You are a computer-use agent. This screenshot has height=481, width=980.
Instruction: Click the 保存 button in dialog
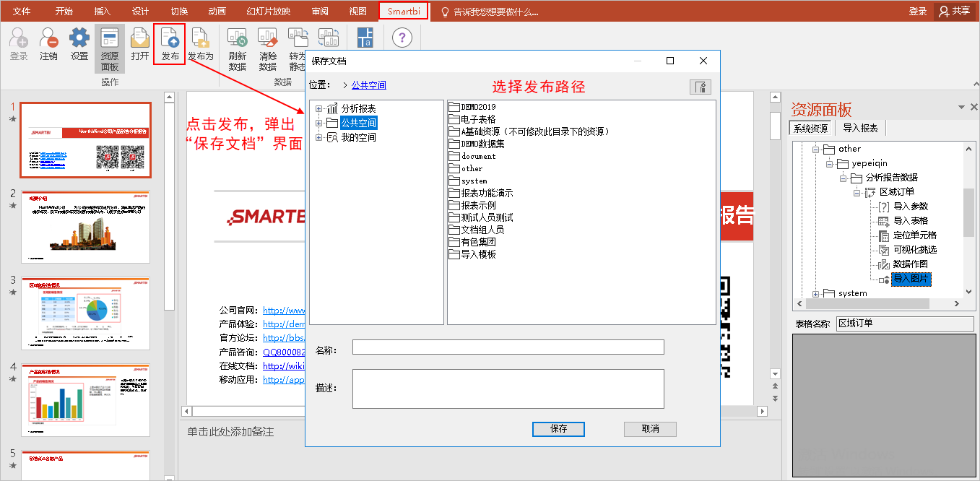[558, 429]
